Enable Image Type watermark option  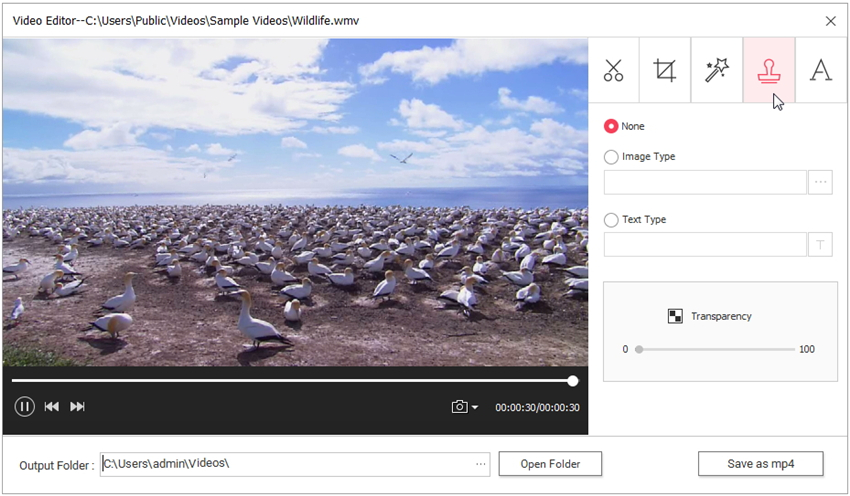click(x=611, y=157)
